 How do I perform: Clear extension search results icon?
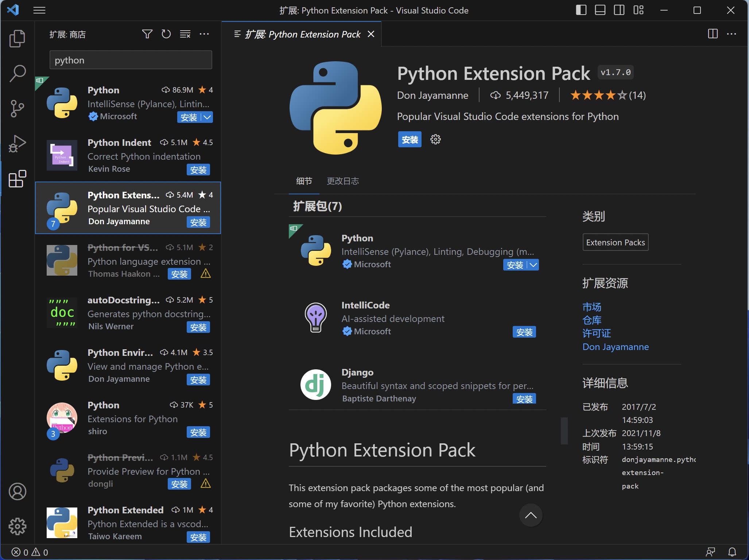point(185,34)
